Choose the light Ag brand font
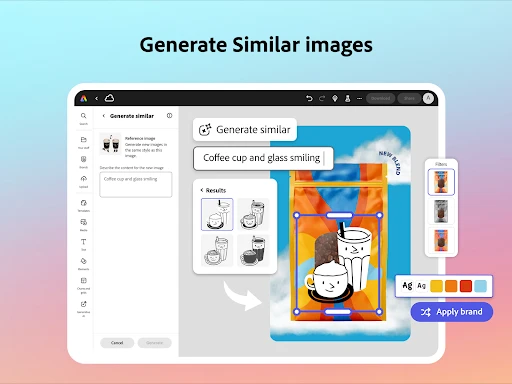 (421, 286)
